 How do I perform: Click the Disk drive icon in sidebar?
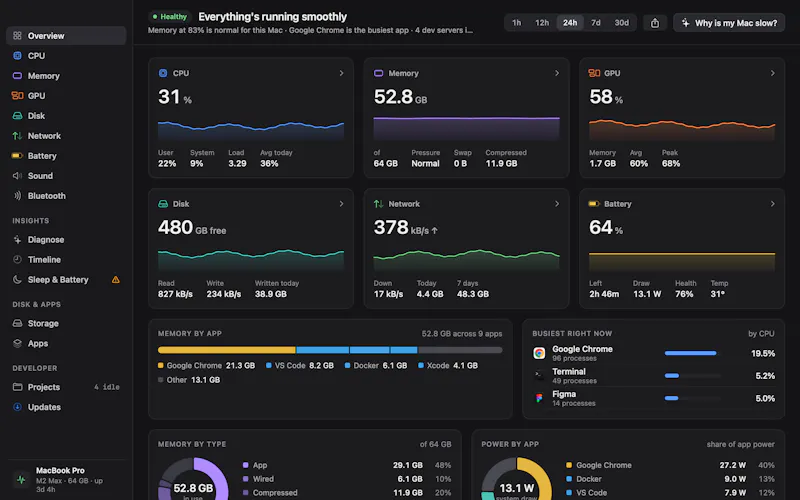point(17,116)
